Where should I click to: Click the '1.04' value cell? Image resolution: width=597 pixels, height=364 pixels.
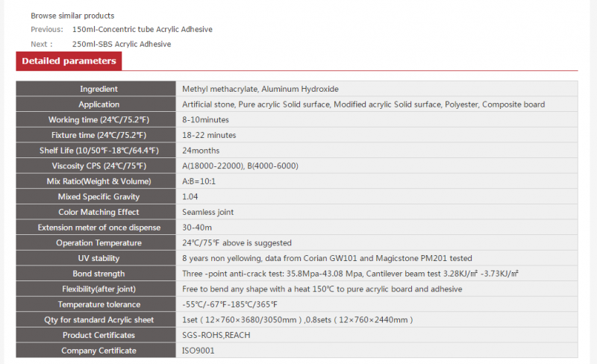(377, 196)
